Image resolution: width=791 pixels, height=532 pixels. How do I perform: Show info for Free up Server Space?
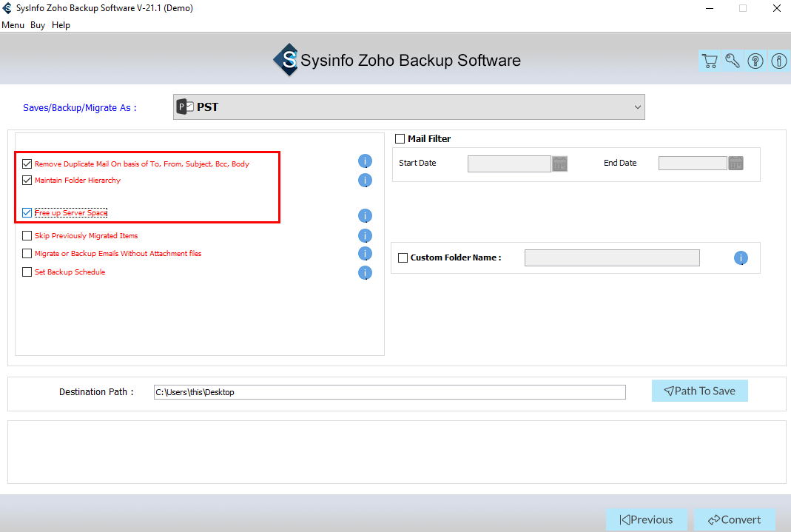[365, 216]
